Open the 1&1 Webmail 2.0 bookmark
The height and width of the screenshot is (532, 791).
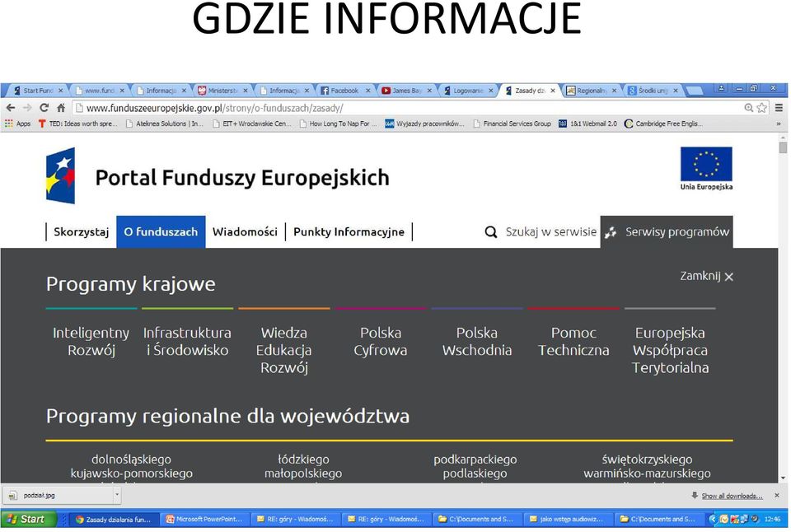(x=587, y=124)
